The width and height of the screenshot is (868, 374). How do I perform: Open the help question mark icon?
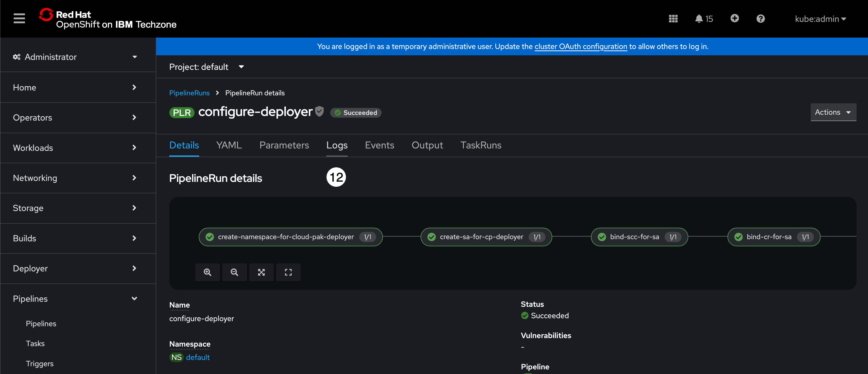click(760, 19)
